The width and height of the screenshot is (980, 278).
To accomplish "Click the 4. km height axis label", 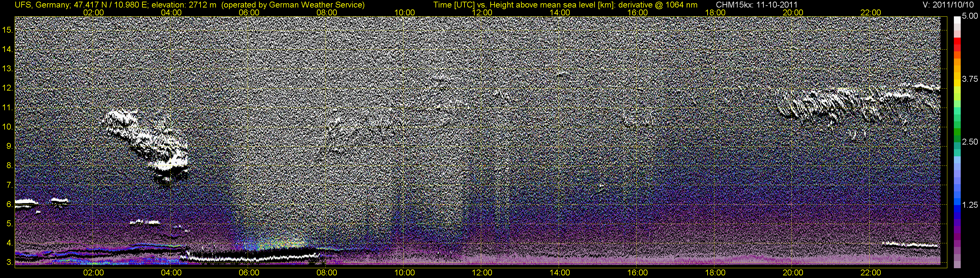I will coord(9,243).
